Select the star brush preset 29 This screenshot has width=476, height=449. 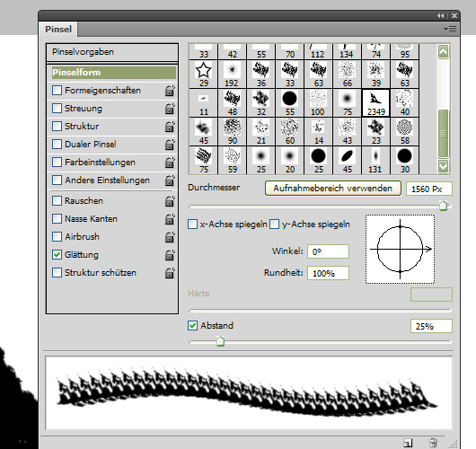203,74
